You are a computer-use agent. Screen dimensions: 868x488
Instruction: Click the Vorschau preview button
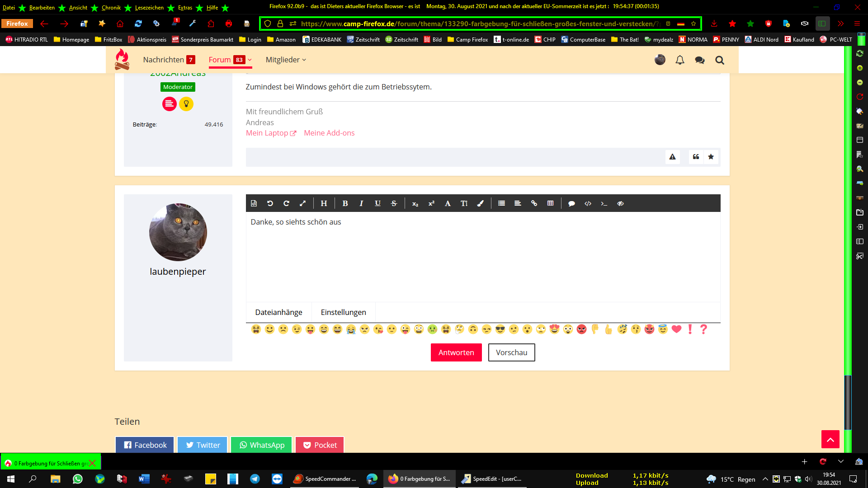[511, 352]
